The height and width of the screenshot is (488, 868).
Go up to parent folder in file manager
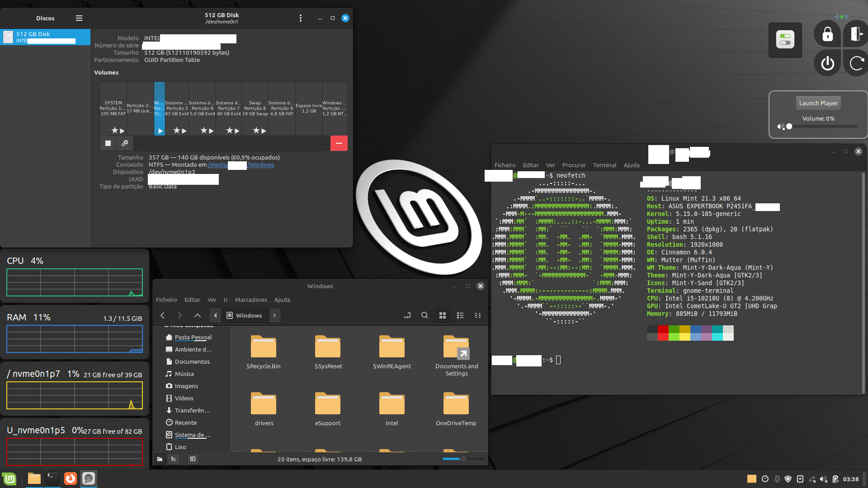[198, 315]
